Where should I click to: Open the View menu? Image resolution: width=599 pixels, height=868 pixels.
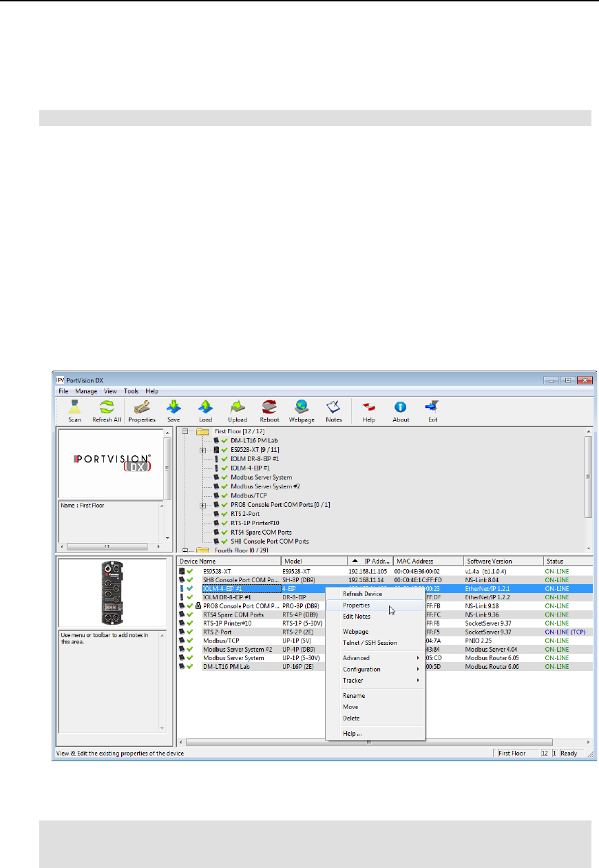(x=112, y=391)
